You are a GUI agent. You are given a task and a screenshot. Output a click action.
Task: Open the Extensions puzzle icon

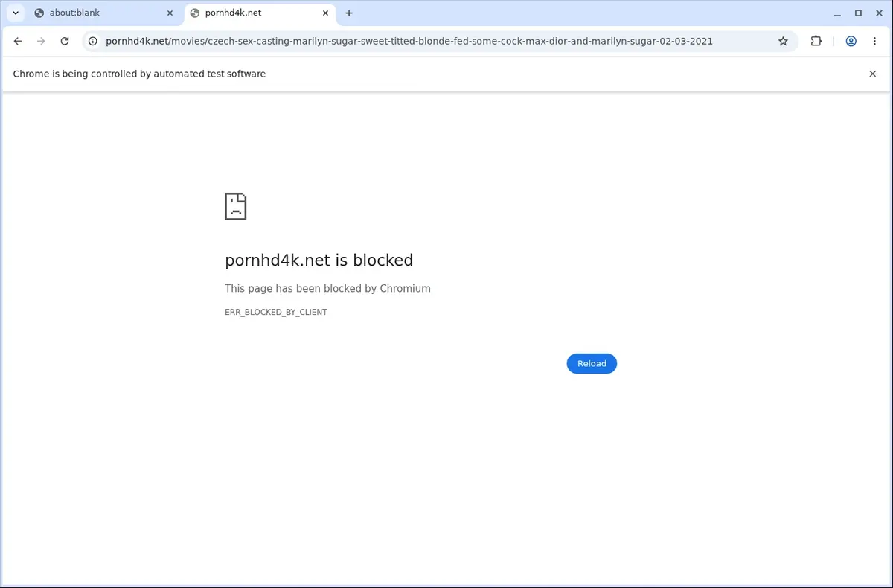tap(816, 42)
